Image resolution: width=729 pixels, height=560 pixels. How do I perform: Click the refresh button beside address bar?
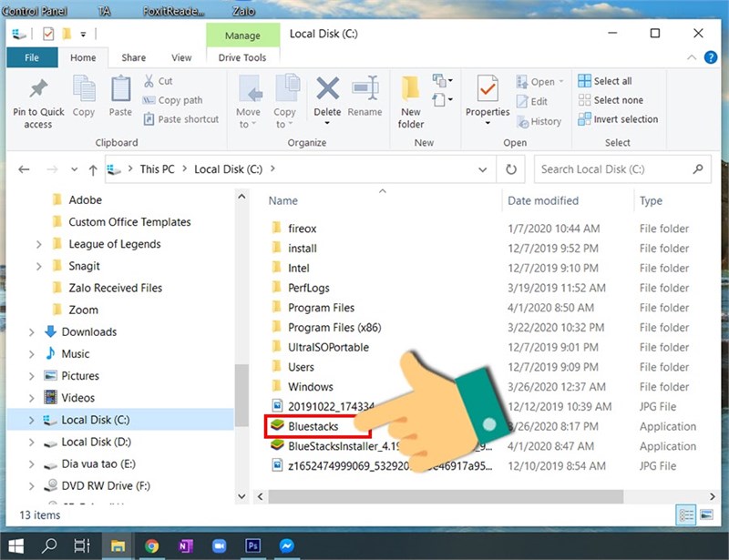tap(511, 169)
